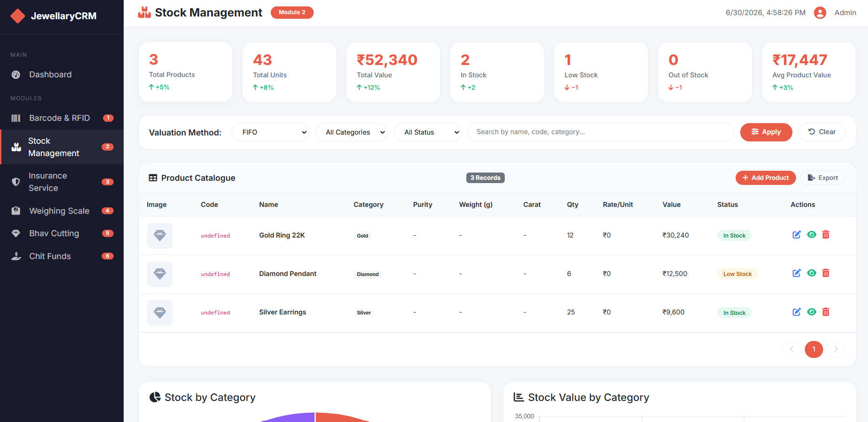Expand the All Categories filter dropdown
Viewport: 868px width, 422px height.
tap(351, 132)
